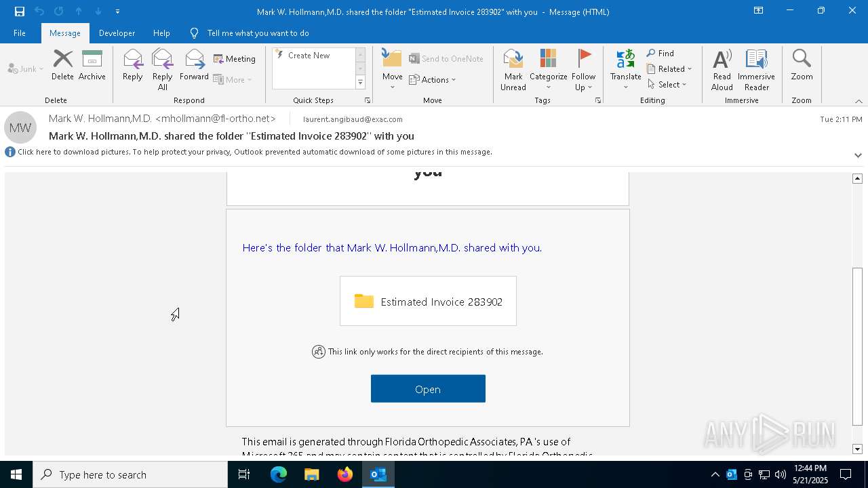Viewport: 868px width, 488px height.
Task: Open the Actions dropdown
Action: point(433,79)
